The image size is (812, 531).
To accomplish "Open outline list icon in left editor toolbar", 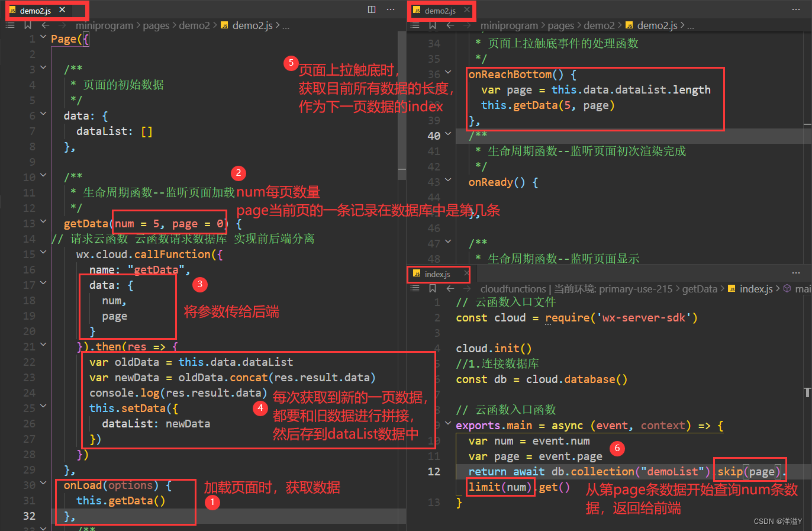I will [10, 25].
